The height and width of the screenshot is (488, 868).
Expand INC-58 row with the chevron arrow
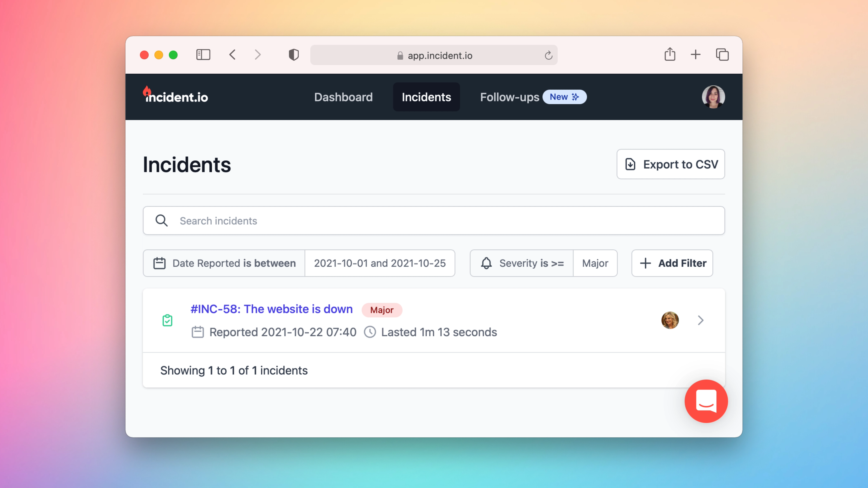pos(701,320)
